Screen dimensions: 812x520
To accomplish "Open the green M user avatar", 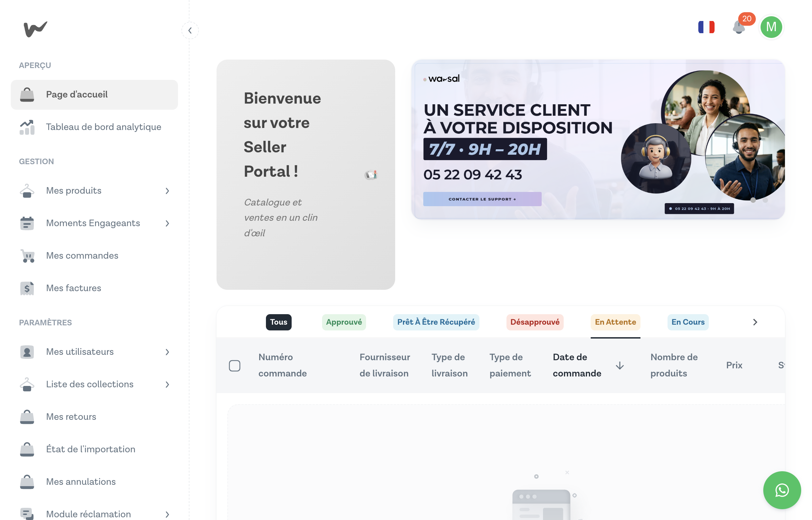I will (771, 27).
